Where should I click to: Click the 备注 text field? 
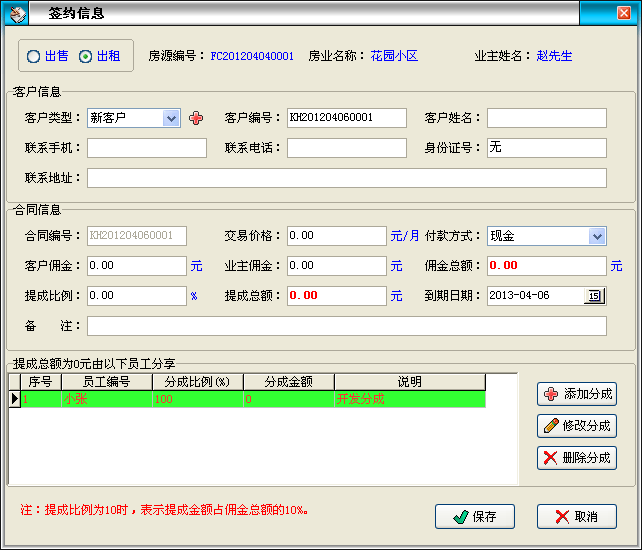coord(346,326)
